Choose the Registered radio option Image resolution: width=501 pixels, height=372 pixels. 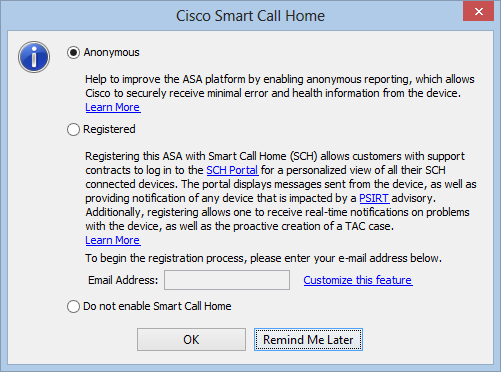pos(73,129)
